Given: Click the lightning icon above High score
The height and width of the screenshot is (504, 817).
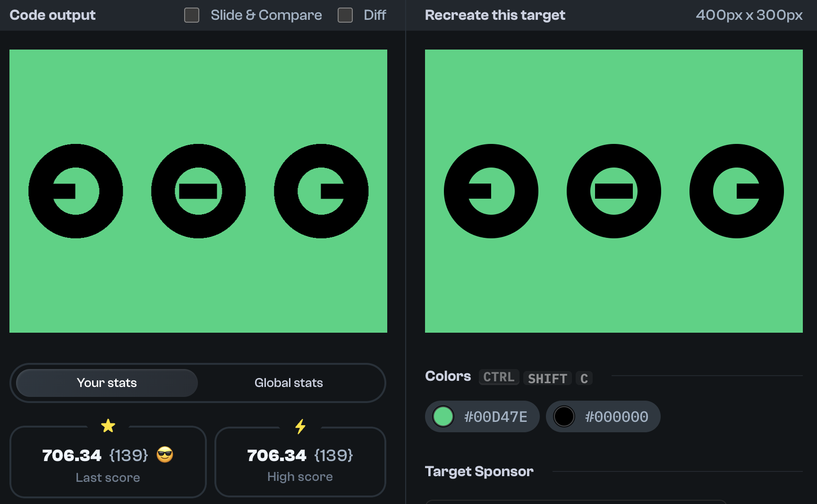Looking at the screenshot, I should pyautogui.click(x=300, y=426).
